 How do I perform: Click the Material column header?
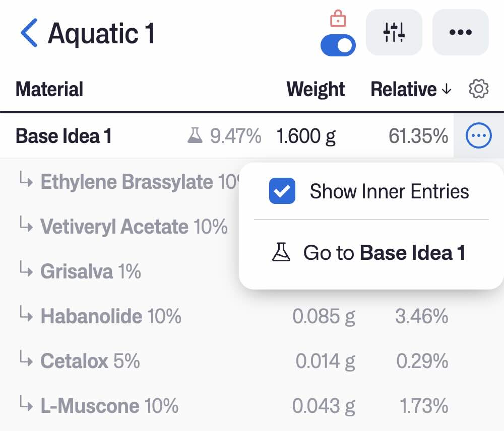pyautogui.click(x=49, y=89)
